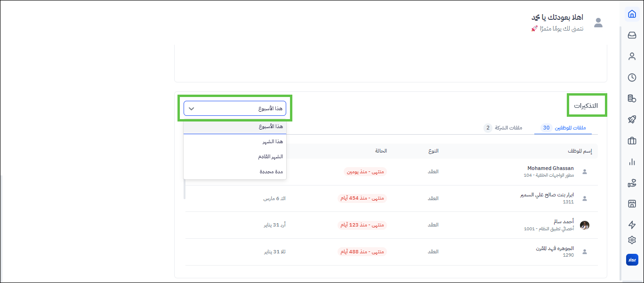The width and height of the screenshot is (644, 283).
Task: Collapse the هذا الأسبوع period dropdown
Action: 234,108
